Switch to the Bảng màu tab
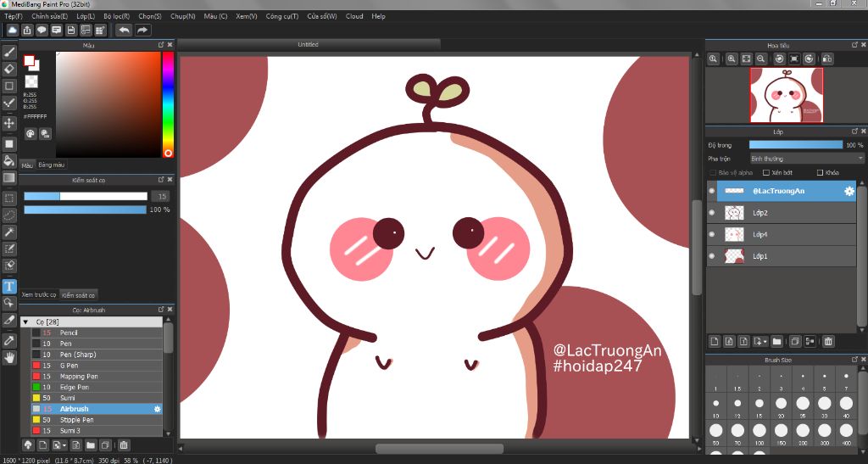Viewport: 868px width, 464px height. 52,165
